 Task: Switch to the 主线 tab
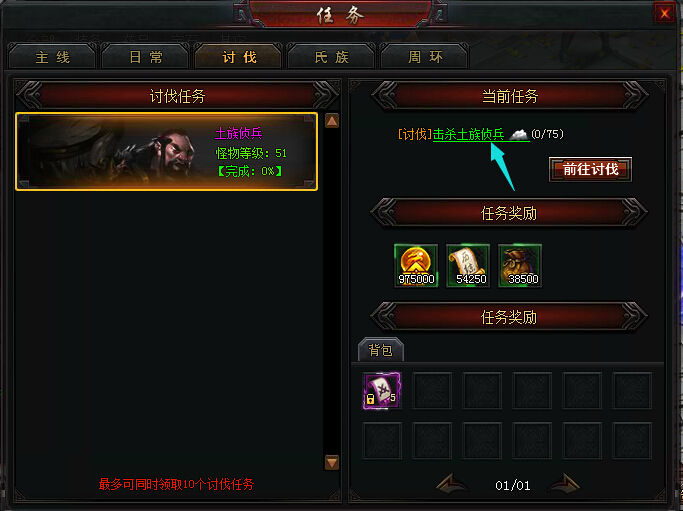pos(52,57)
